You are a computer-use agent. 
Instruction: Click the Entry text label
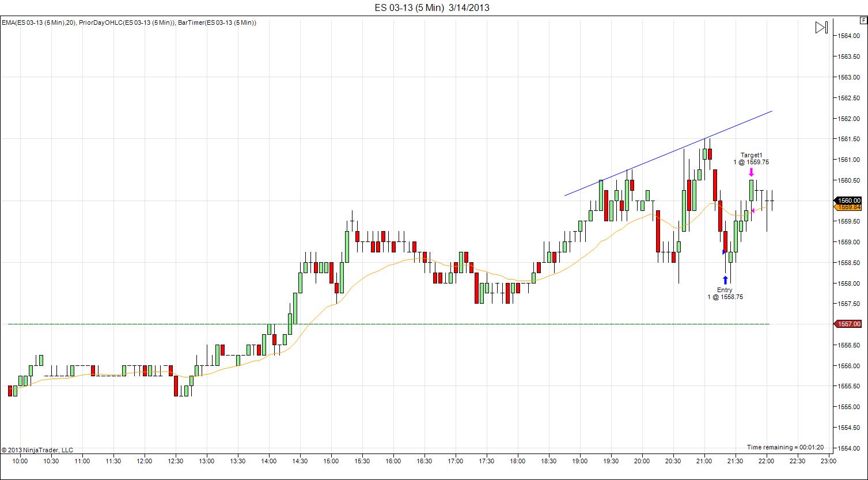(x=725, y=290)
